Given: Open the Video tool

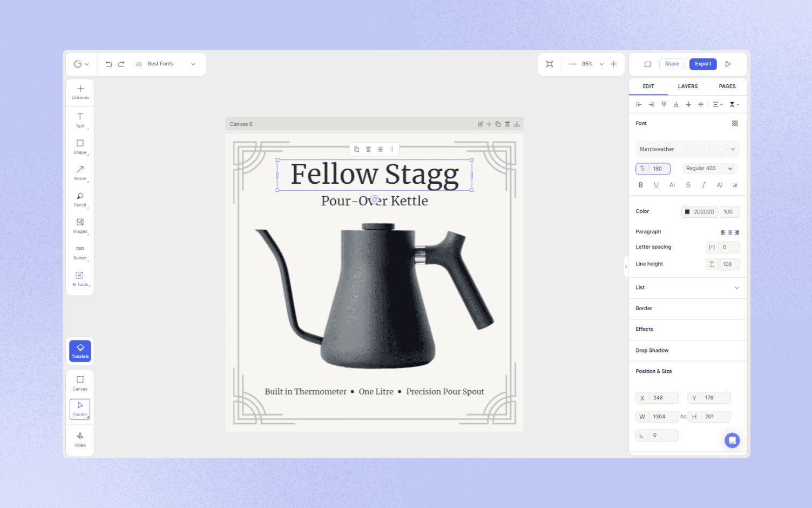Looking at the screenshot, I should [x=80, y=440].
